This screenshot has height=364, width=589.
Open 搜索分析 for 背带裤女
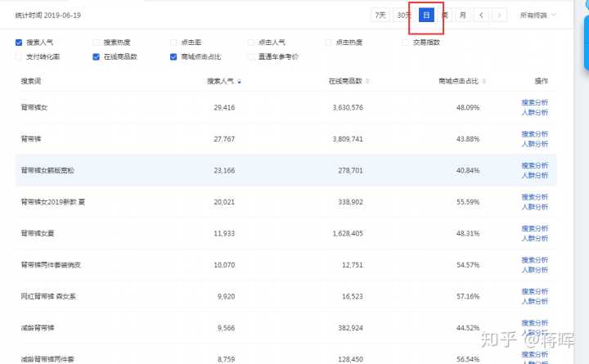tap(534, 102)
